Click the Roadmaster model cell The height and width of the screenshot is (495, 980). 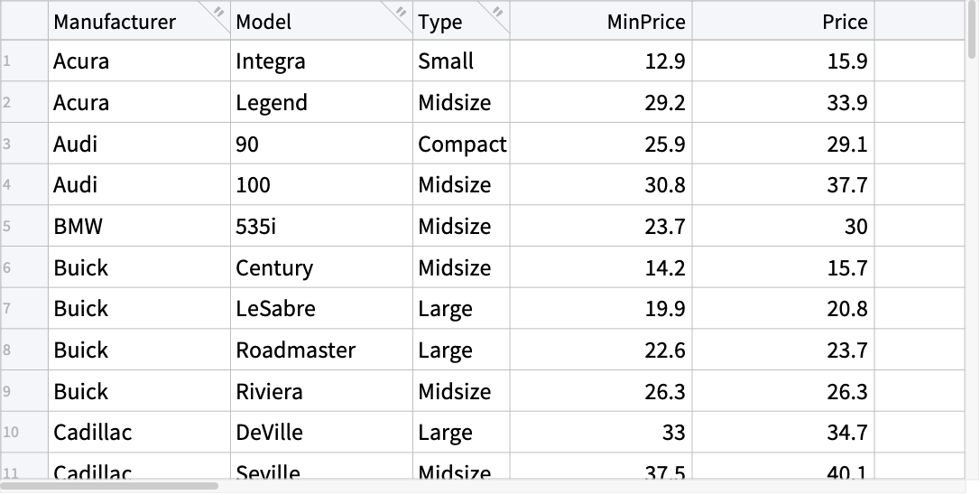click(322, 350)
